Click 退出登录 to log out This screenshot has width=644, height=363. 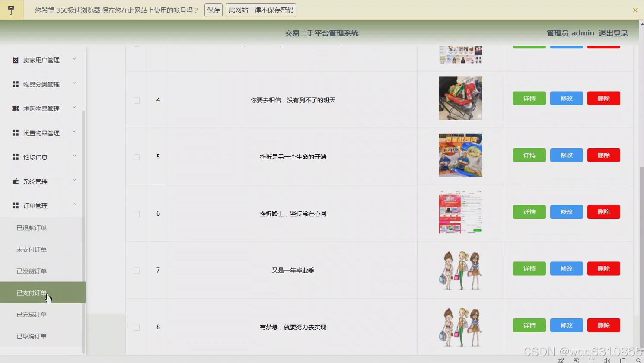click(x=613, y=33)
